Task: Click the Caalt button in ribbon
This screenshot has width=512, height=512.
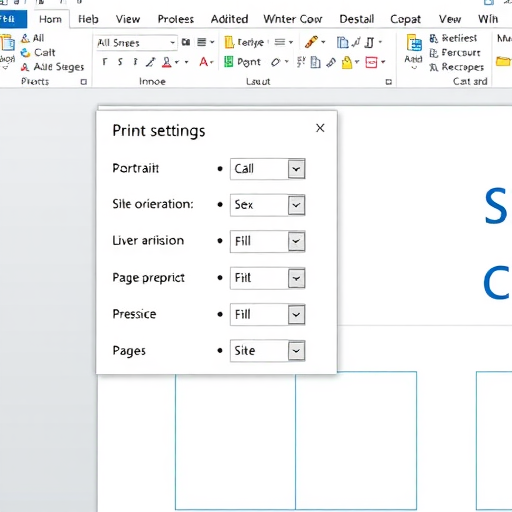Action: 38,53
